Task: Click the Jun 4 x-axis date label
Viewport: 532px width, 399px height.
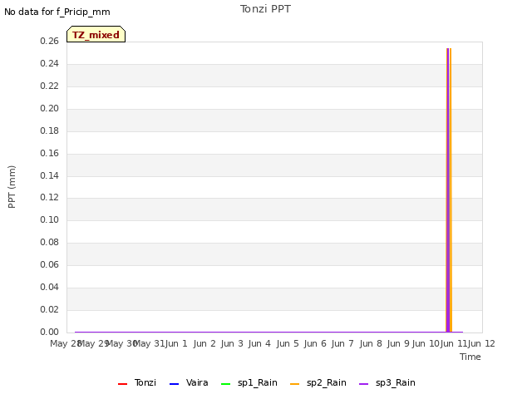Action: pos(259,343)
